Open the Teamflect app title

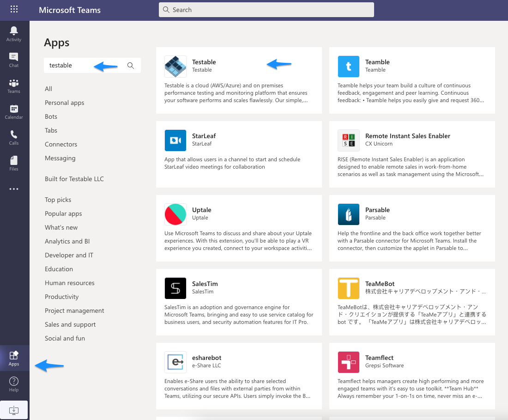379,358
